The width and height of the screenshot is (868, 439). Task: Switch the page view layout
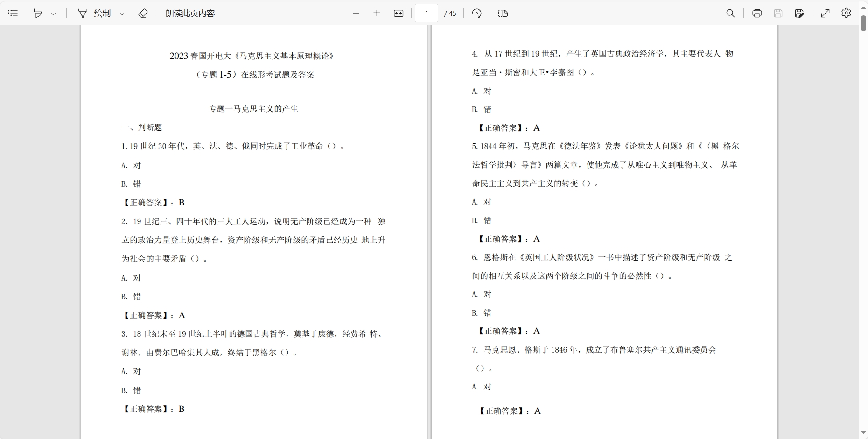pyautogui.click(x=503, y=13)
